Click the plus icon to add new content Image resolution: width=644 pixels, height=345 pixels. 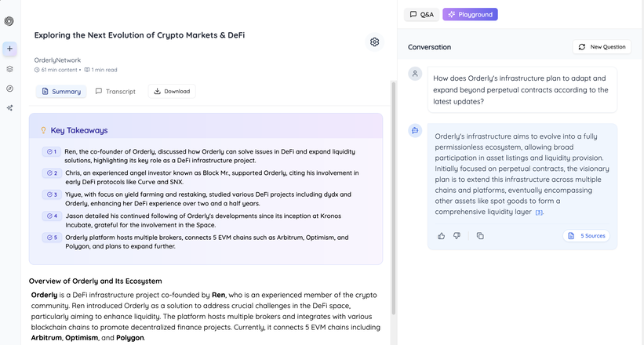pos(9,49)
